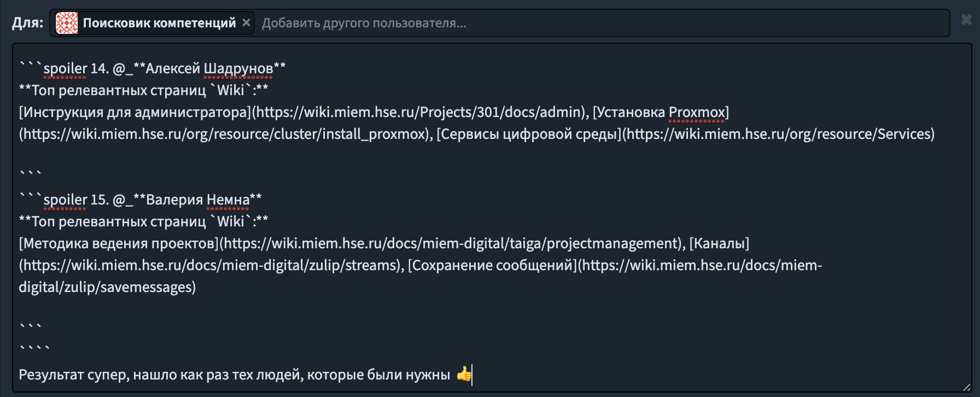The image size is (980, 397).
Task: Click the Сохранение сообщений link text
Action: 493,265
